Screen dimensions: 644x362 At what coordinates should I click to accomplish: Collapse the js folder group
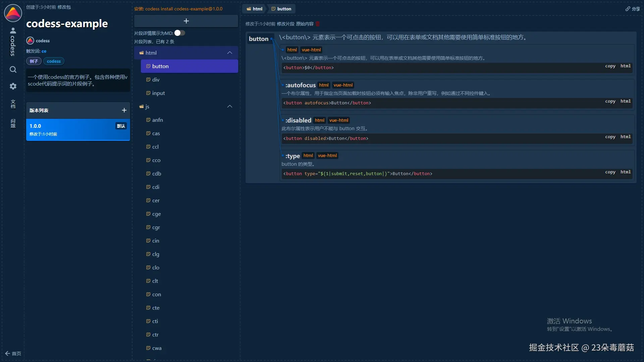pyautogui.click(x=230, y=106)
